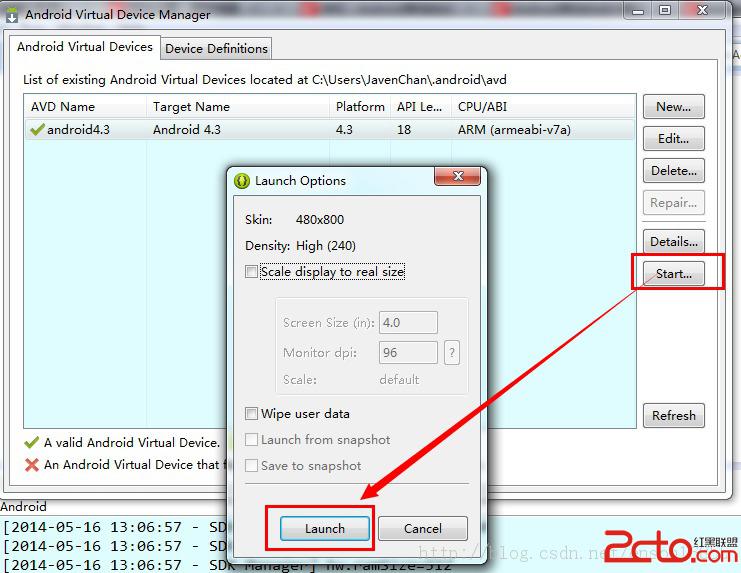The image size is (741, 573).
Task: Open the Monitor dpi question-mark helper
Action: pos(452,352)
